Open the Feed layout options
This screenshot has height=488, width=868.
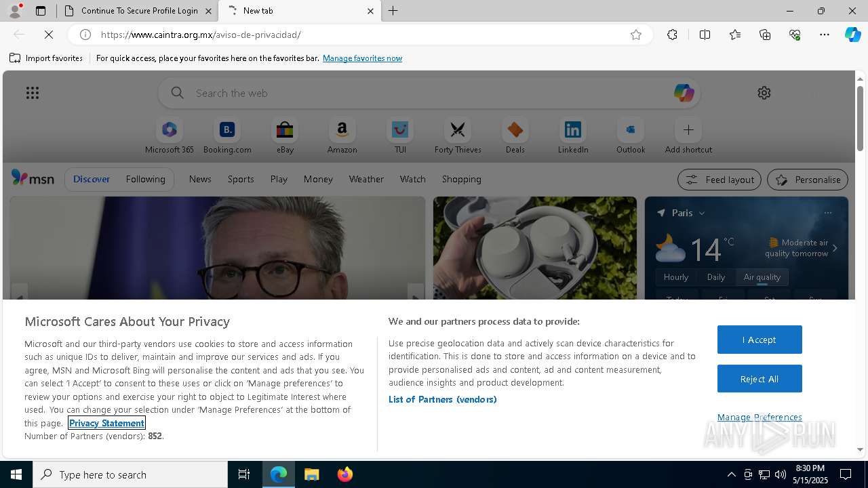click(x=719, y=180)
